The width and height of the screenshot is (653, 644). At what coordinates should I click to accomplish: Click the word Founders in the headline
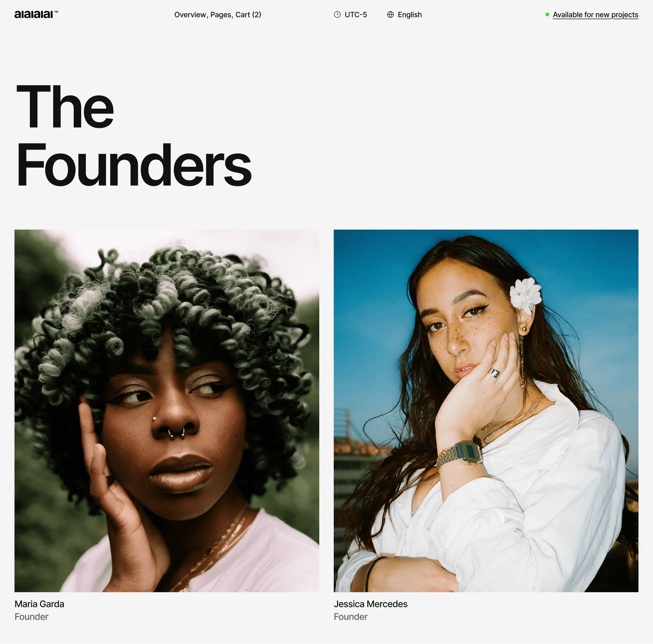tap(134, 165)
